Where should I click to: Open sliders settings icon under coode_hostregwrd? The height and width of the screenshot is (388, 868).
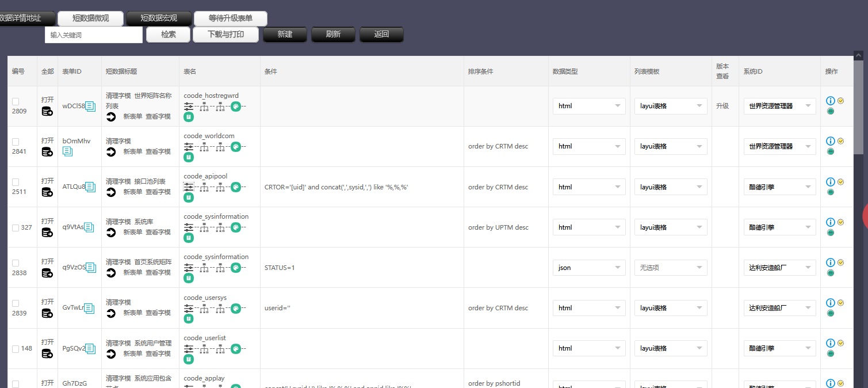tap(189, 106)
